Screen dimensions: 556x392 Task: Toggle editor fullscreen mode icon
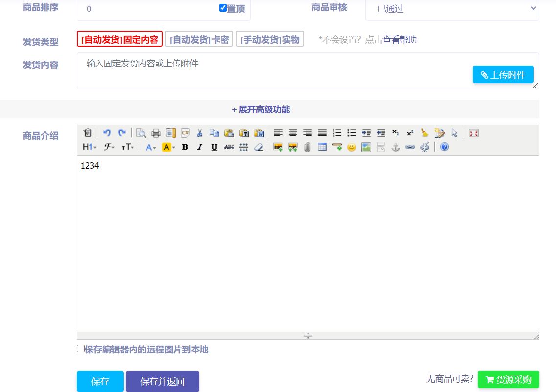[474, 133]
